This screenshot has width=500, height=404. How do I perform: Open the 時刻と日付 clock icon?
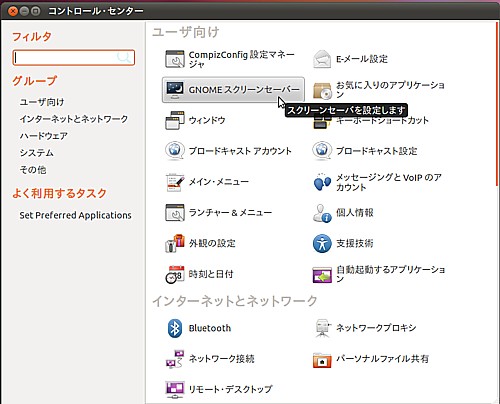pos(175,274)
